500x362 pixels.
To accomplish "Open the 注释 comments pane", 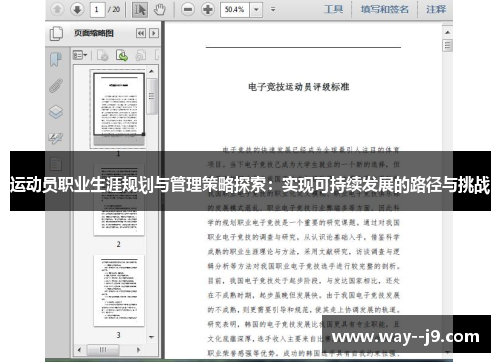I will [436, 9].
